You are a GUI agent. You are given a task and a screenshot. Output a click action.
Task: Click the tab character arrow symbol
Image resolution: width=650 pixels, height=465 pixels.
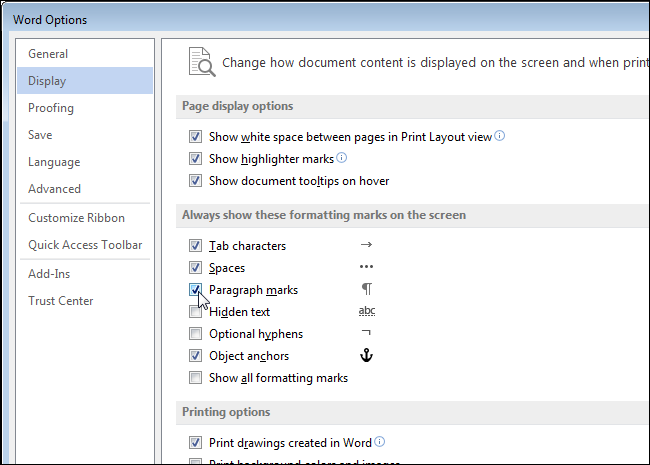click(366, 245)
